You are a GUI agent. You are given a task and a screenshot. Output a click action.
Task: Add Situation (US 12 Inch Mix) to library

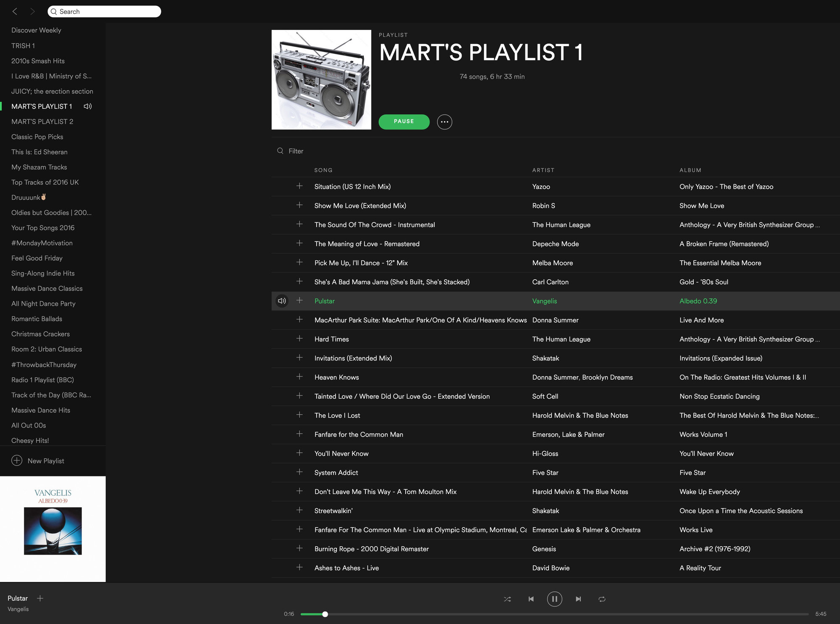pyautogui.click(x=299, y=186)
